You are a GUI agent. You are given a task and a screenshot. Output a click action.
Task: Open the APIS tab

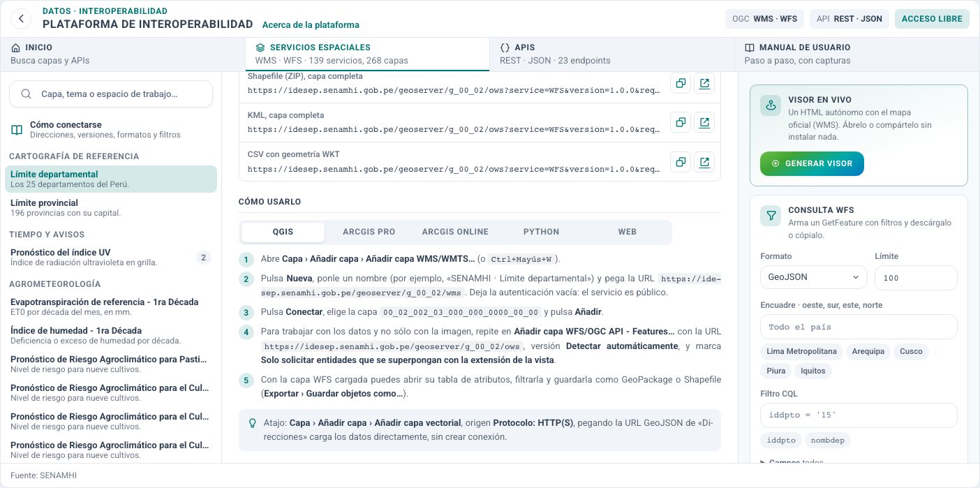612,54
